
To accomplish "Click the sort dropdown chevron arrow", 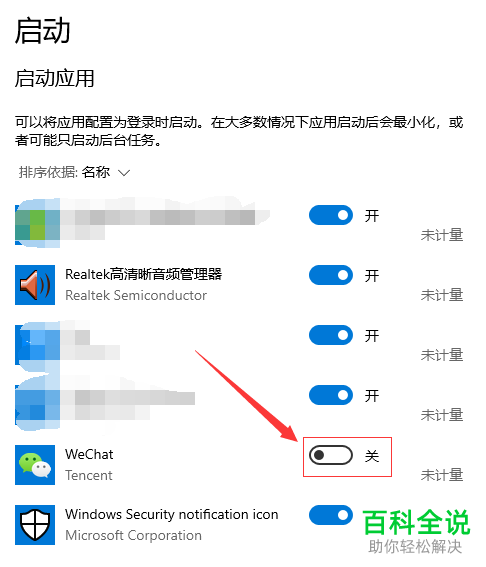I will (124, 173).
